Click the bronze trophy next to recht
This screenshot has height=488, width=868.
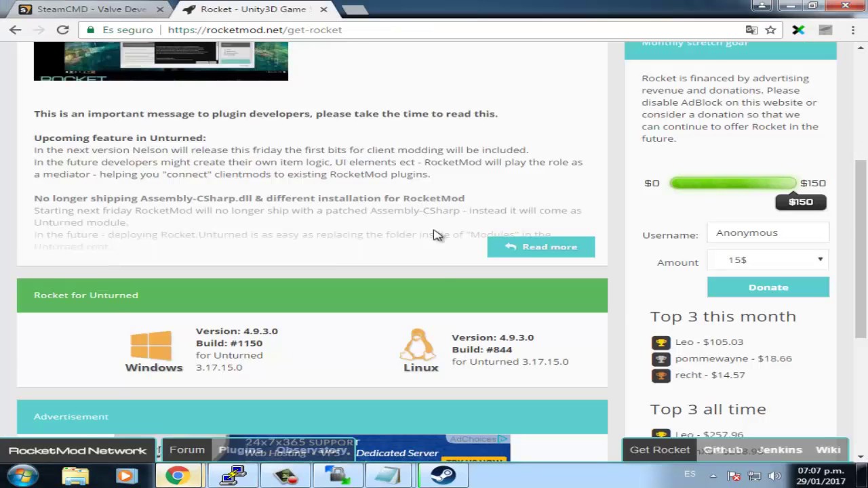[660, 375]
